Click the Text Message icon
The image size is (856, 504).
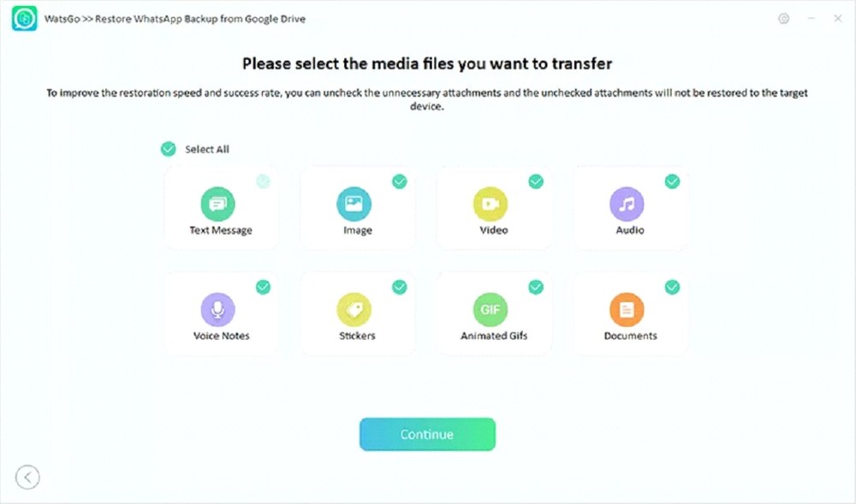click(217, 204)
